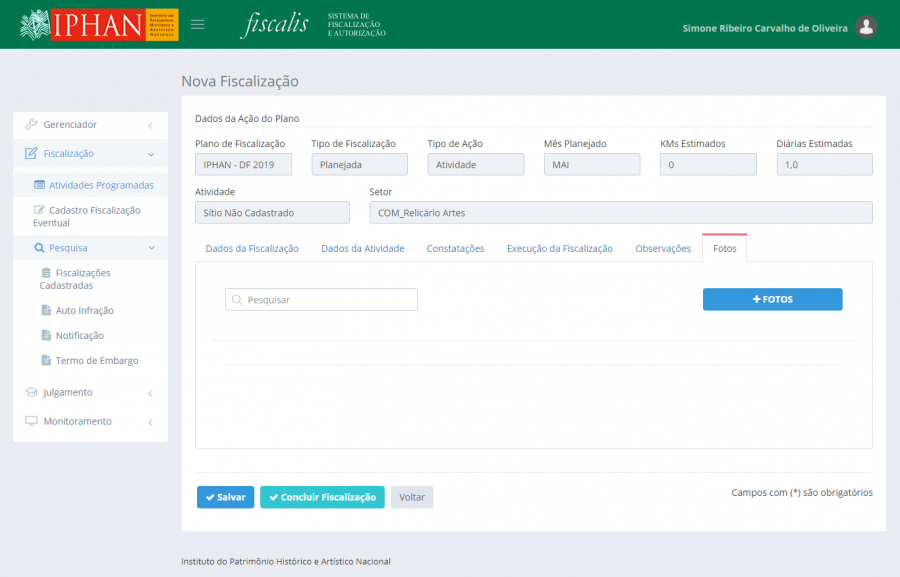The width and height of the screenshot is (900, 577).
Task: Click the Fiscalização edit icon
Action: point(31,154)
